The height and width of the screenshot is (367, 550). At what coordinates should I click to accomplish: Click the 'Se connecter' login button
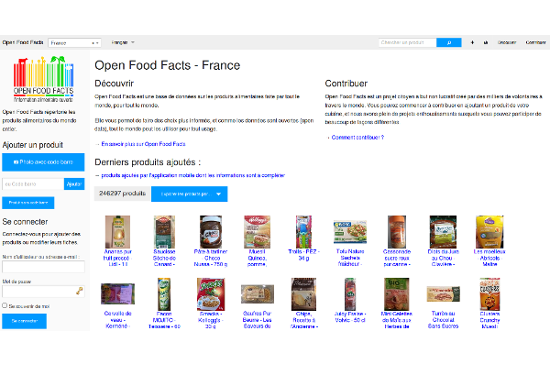tap(24, 321)
